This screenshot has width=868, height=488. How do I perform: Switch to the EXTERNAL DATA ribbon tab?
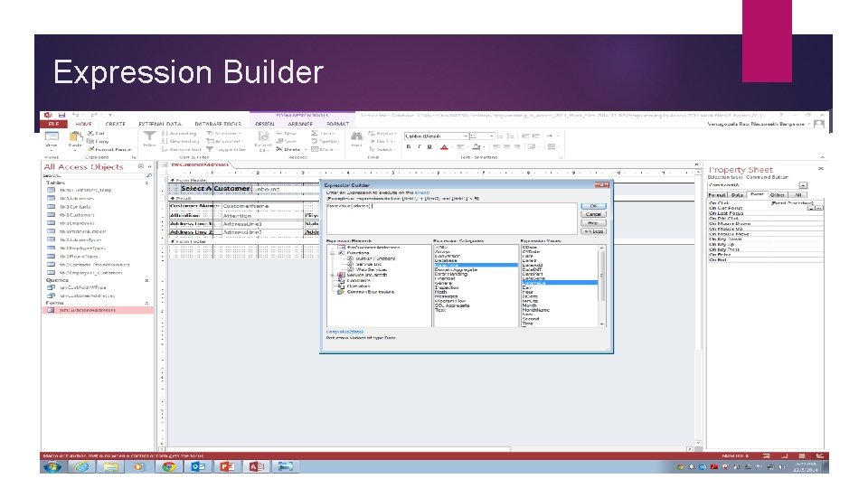coord(160,124)
